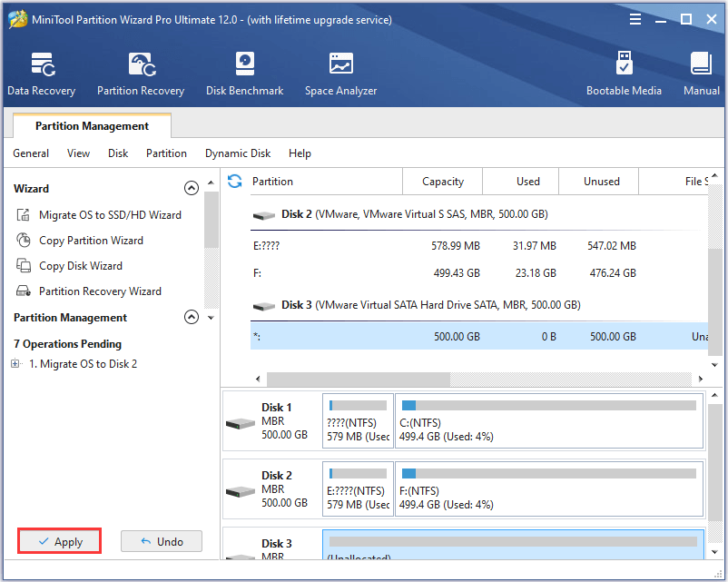Open the Disk menu
The height and width of the screenshot is (582, 728).
[118, 153]
